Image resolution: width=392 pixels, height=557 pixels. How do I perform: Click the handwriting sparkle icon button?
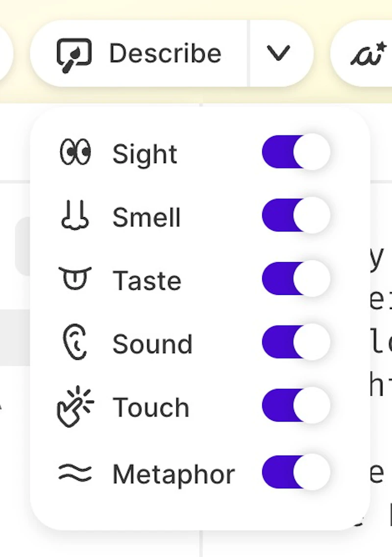[x=368, y=54]
